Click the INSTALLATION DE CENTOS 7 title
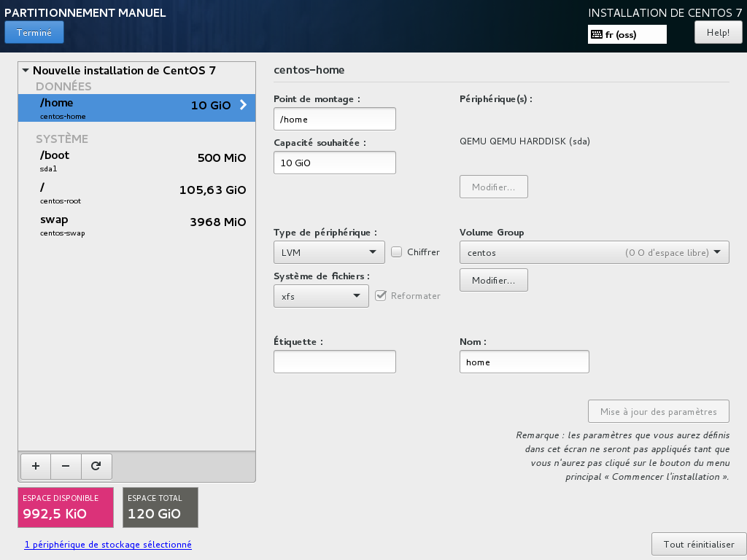 click(x=665, y=13)
